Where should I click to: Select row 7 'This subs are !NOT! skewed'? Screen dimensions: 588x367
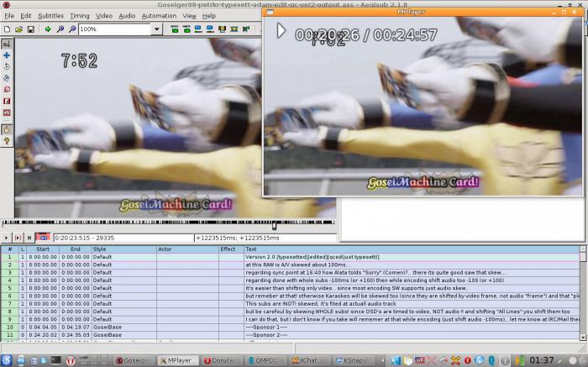290,304
